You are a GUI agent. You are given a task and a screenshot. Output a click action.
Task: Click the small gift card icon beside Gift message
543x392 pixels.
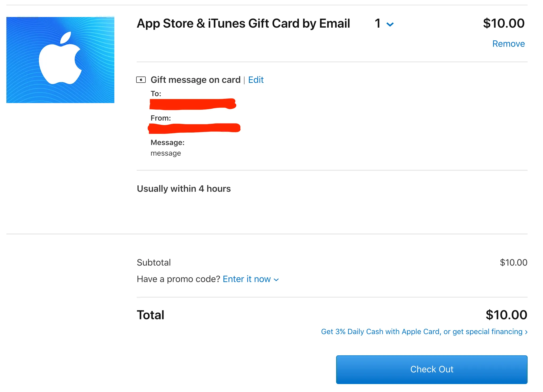click(141, 80)
